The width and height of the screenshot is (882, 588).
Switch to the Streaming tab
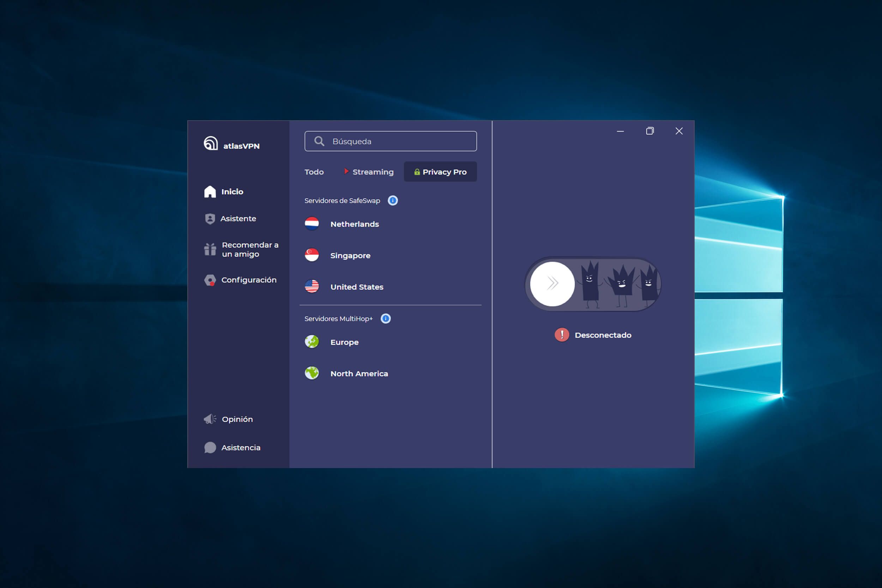[369, 172]
